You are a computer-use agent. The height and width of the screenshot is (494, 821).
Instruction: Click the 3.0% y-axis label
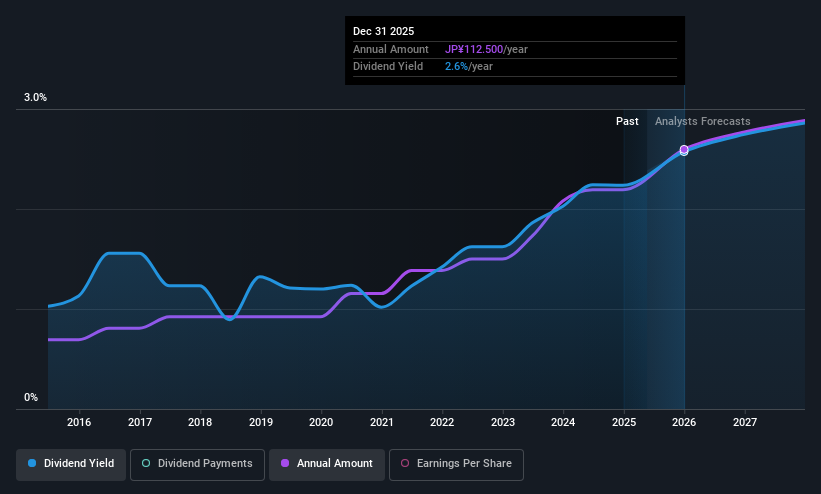click(35, 97)
